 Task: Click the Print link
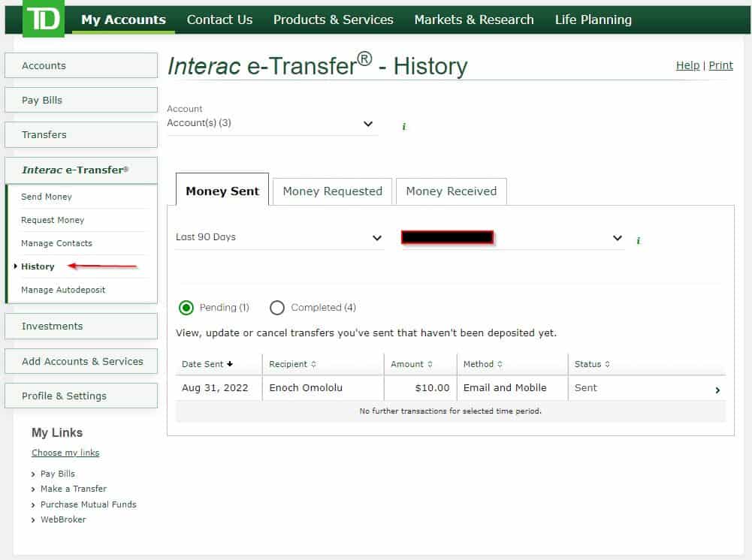(x=721, y=65)
